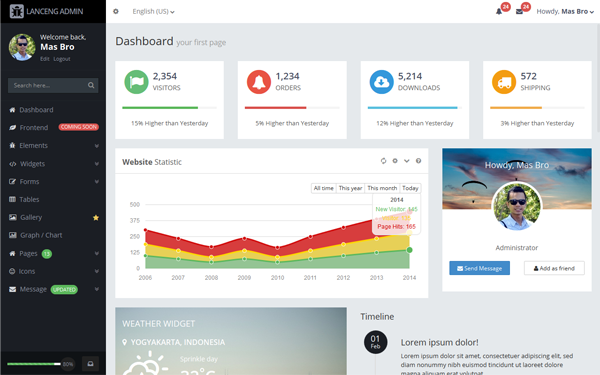Click the sidebar Mas Bro avatar
Image resolution: width=600 pixels, height=375 pixels.
(22, 47)
